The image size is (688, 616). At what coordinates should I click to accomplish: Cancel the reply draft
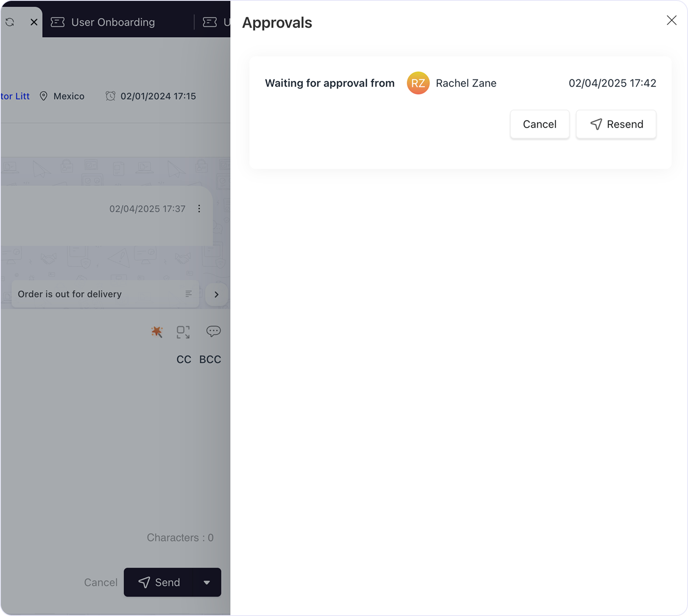coord(101,582)
